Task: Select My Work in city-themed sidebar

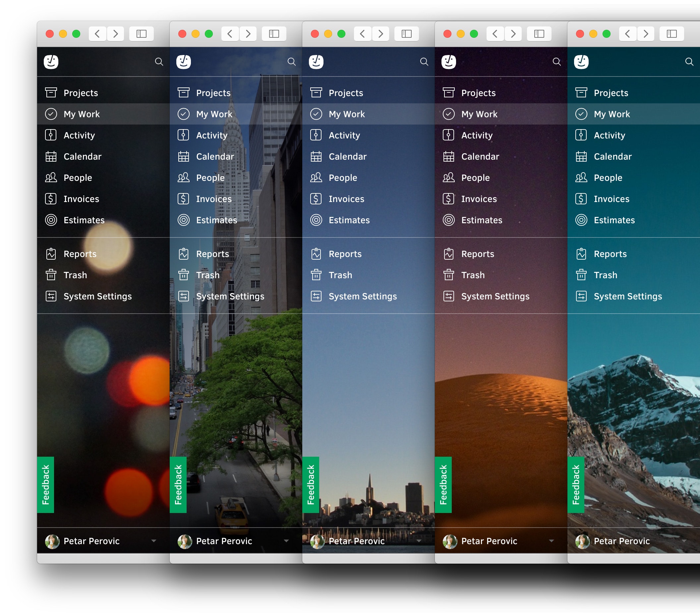Action: pos(214,114)
